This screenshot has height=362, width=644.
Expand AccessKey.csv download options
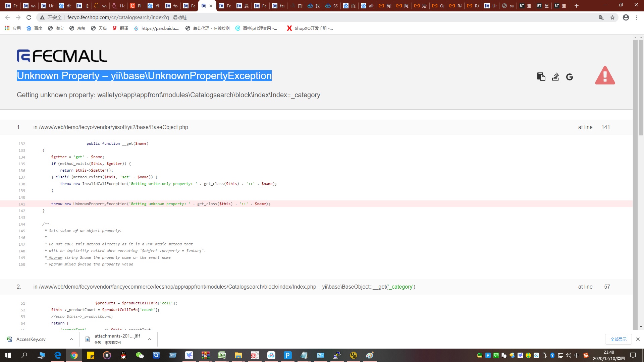click(x=71, y=339)
